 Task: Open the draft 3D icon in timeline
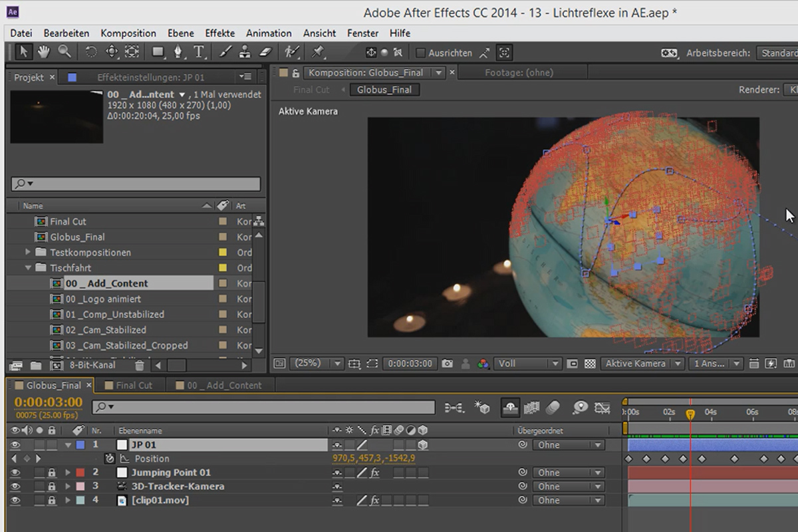pos(481,407)
